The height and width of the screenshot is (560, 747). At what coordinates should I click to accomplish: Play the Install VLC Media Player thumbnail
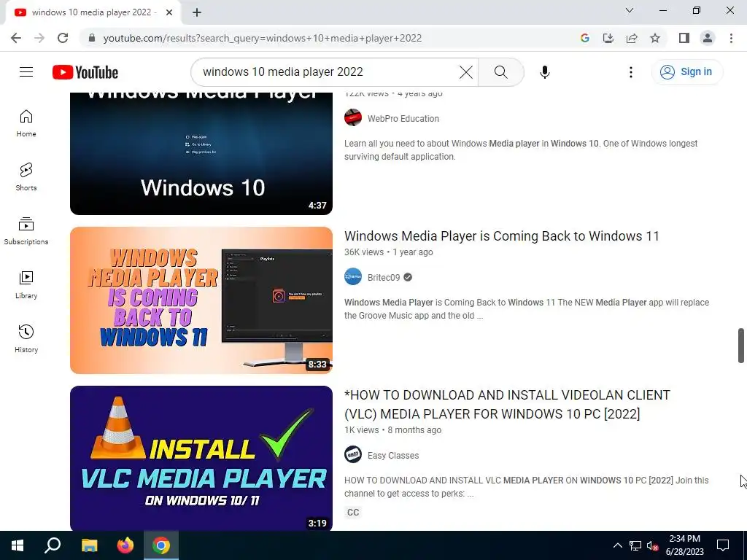pos(201,458)
